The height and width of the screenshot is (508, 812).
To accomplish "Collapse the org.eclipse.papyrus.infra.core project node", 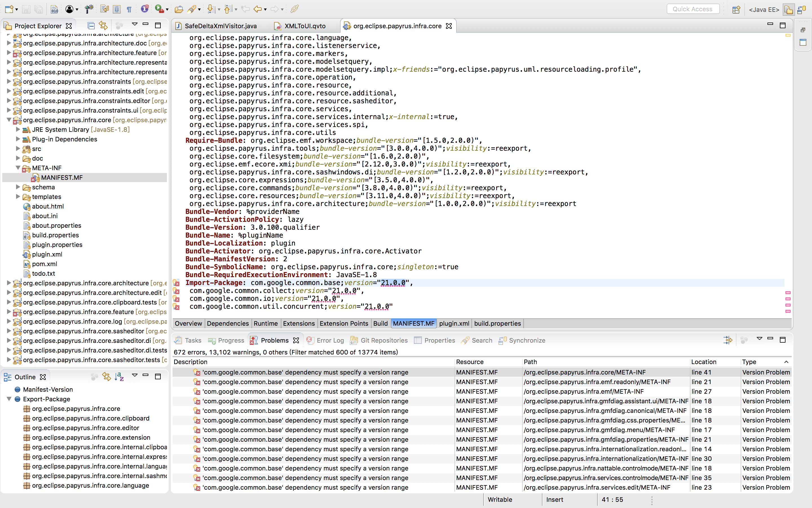I will 9,120.
